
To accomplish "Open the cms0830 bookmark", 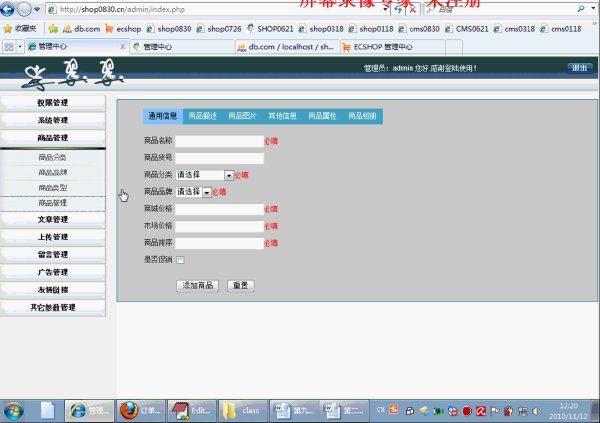I will click(x=419, y=29).
